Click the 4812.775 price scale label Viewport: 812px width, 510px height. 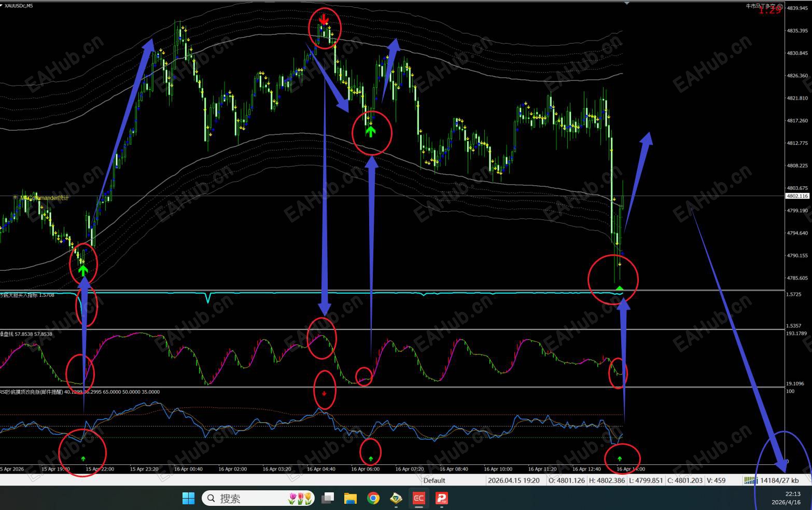797,143
